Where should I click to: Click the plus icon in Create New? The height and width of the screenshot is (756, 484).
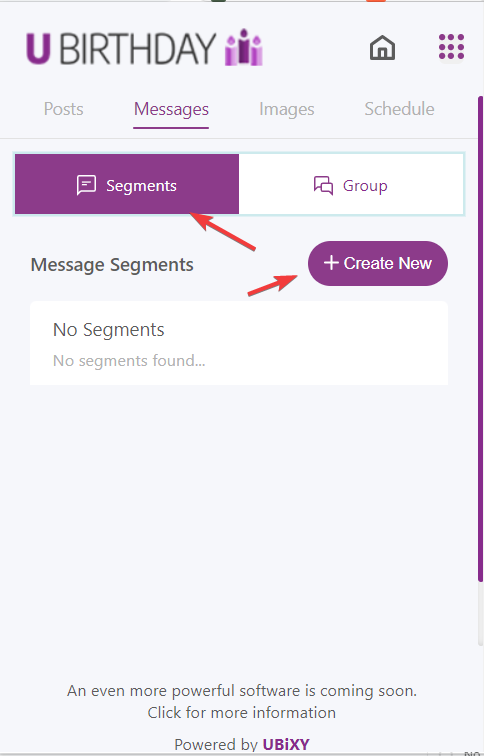click(331, 263)
